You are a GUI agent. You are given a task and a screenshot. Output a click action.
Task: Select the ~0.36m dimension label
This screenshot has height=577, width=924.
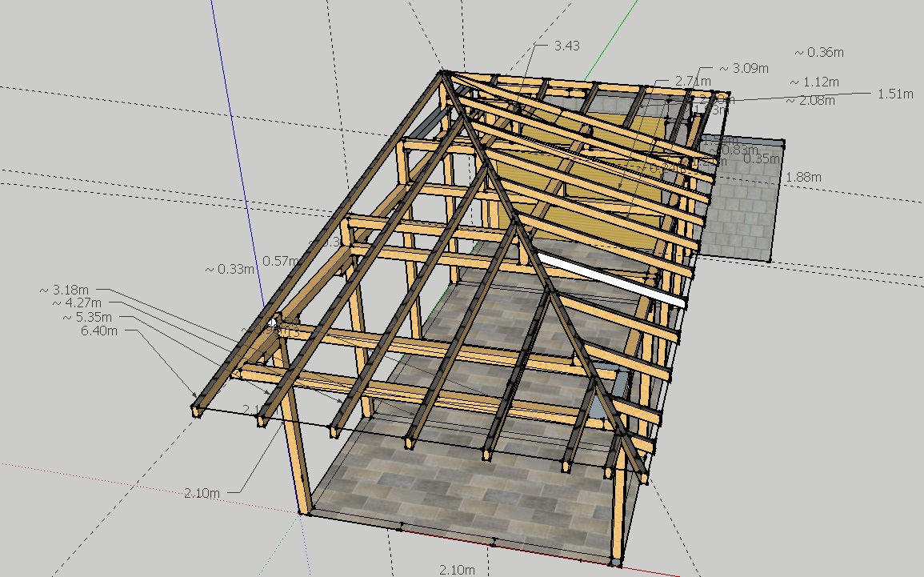[819, 53]
